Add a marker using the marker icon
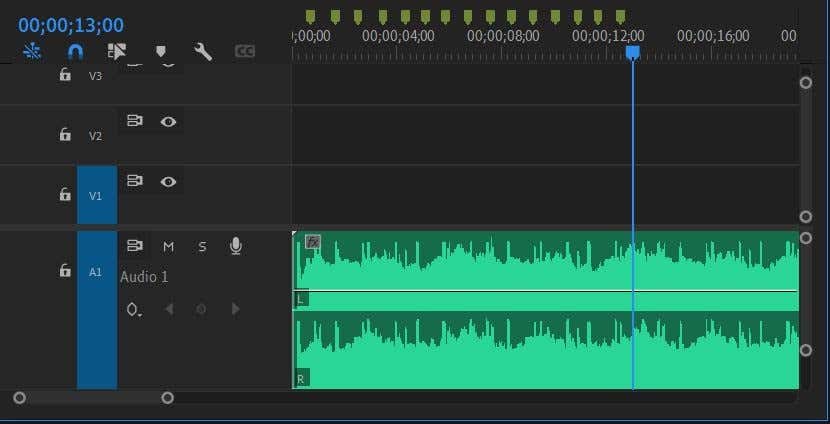The height and width of the screenshot is (424, 830). coord(161,51)
